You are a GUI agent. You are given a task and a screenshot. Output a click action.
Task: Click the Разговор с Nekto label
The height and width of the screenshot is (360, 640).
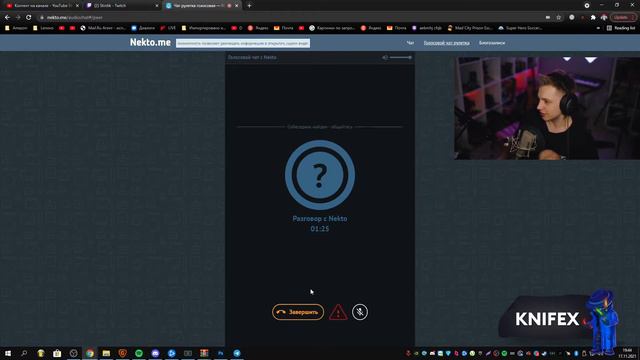[x=320, y=219]
